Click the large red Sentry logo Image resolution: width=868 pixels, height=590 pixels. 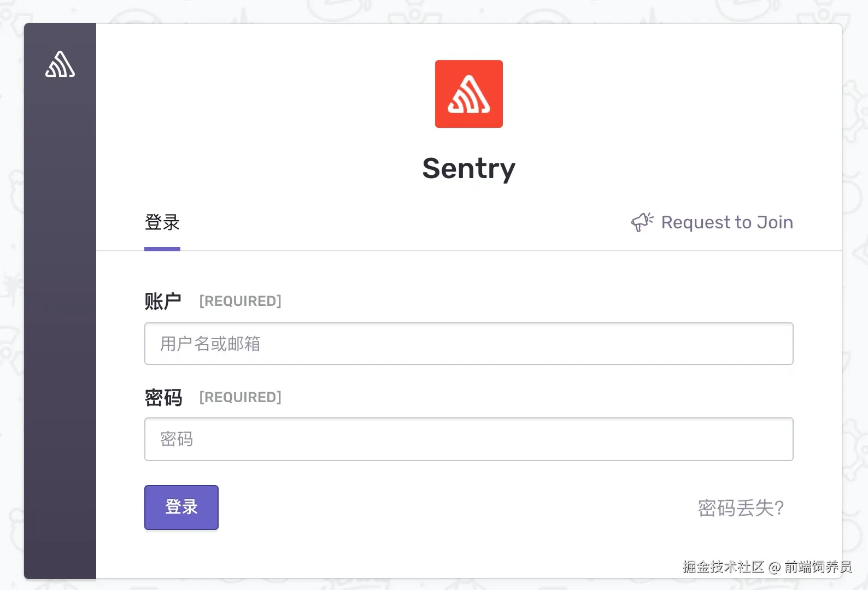[468, 94]
